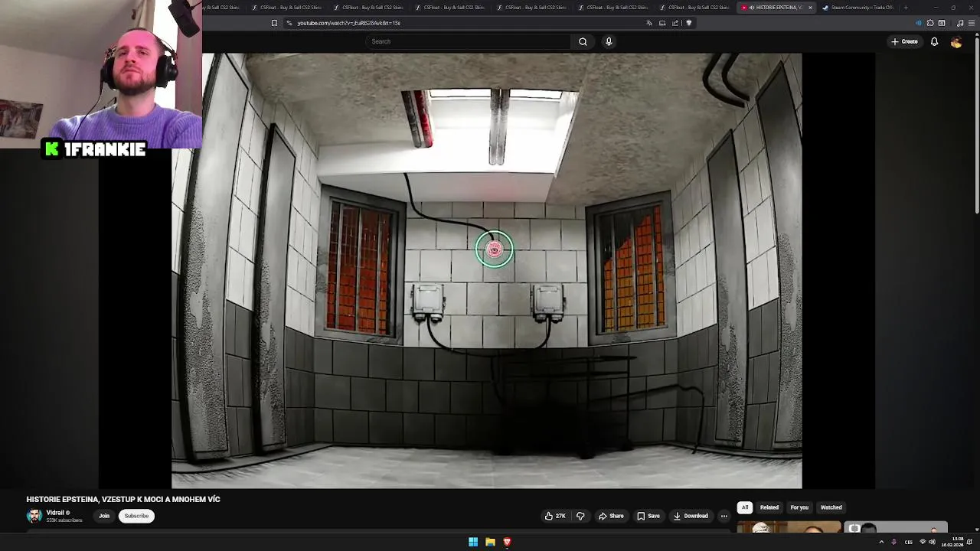
Task: Open picture-in-picture icon in the address bar
Action: (x=662, y=23)
